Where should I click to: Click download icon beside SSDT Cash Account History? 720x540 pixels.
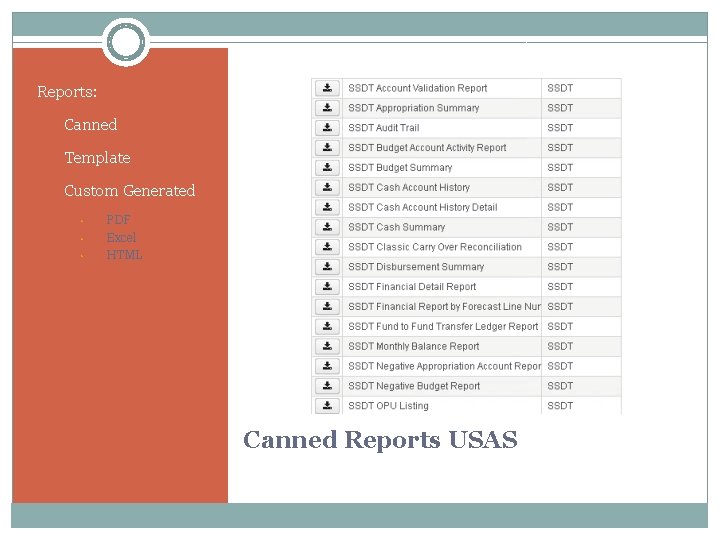pyautogui.click(x=327, y=187)
